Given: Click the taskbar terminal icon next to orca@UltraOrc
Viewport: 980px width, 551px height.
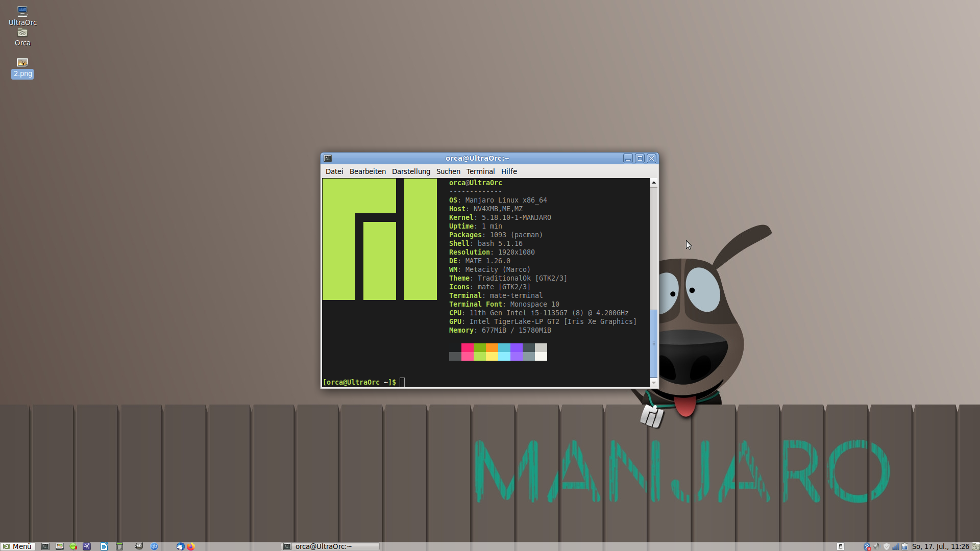Looking at the screenshot, I should [x=287, y=546].
